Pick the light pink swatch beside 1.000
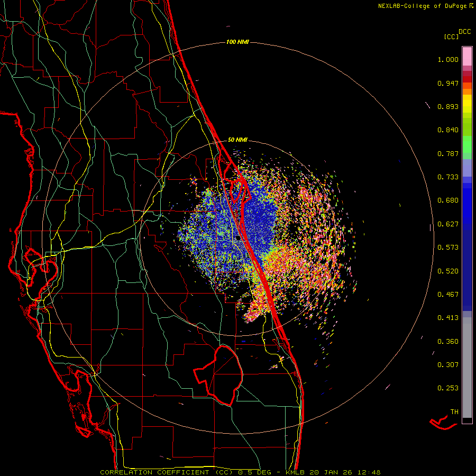The width and height of the screenshot is (476, 476). (467, 57)
